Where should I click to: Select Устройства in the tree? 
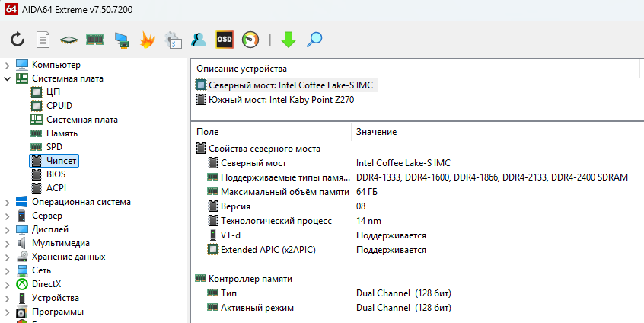coord(56,298)
